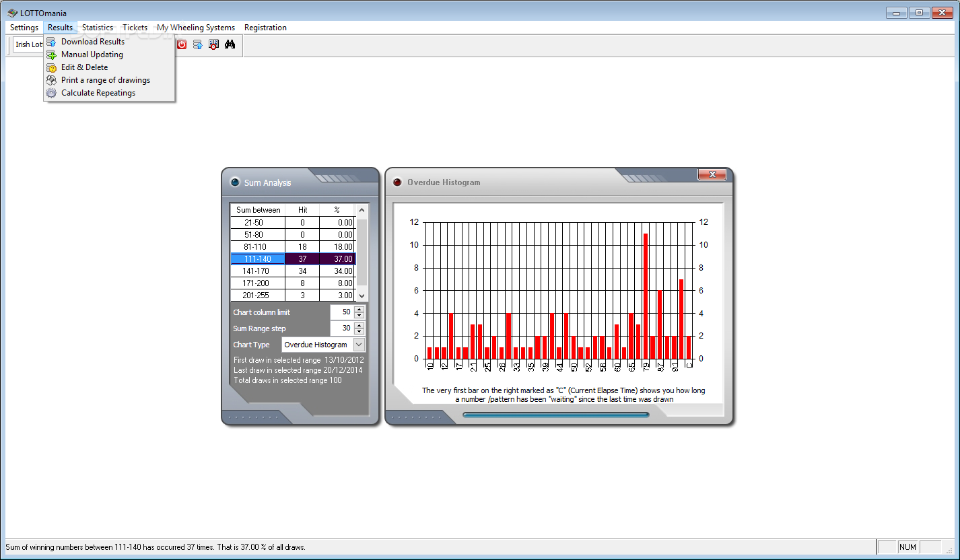The height and width of the screenshot is (560, 960).
Task: Click the "Hit" column header
Action: (x=302, y=210)
